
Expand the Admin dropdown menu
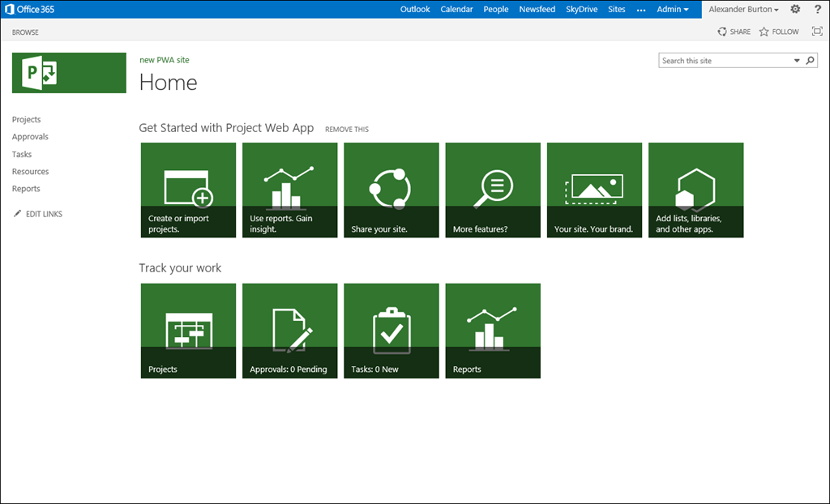(x=673, y=10)
